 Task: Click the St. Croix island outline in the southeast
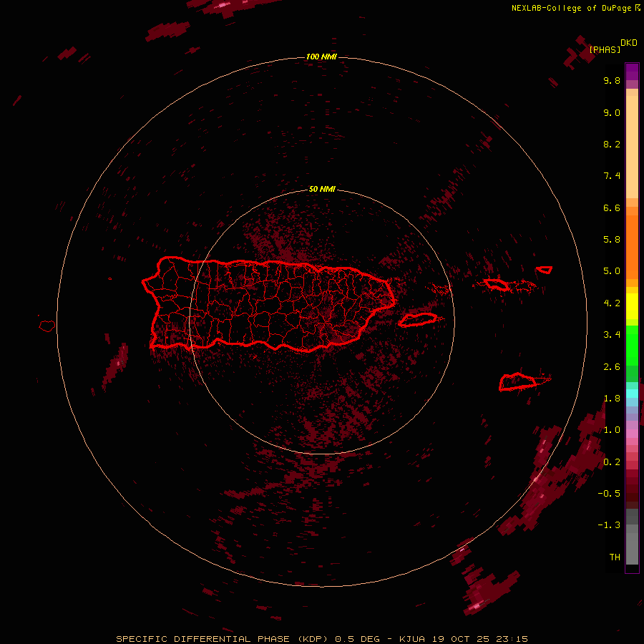tap(517, 382)
